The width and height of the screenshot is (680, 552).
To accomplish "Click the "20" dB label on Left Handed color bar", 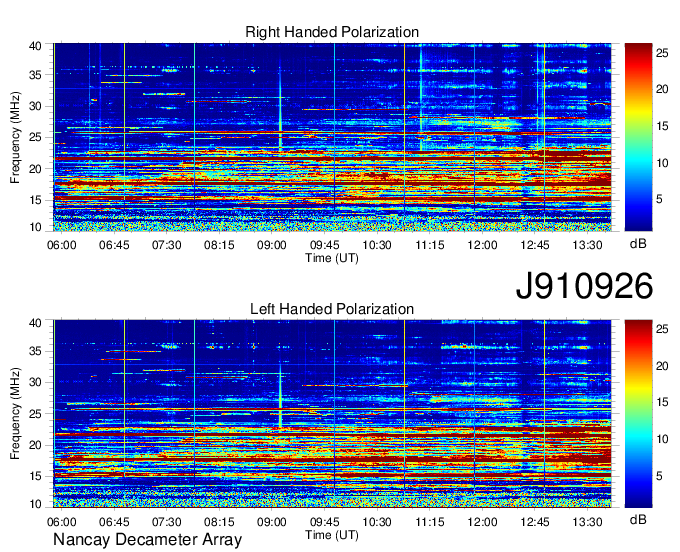I will click(662, 366).
